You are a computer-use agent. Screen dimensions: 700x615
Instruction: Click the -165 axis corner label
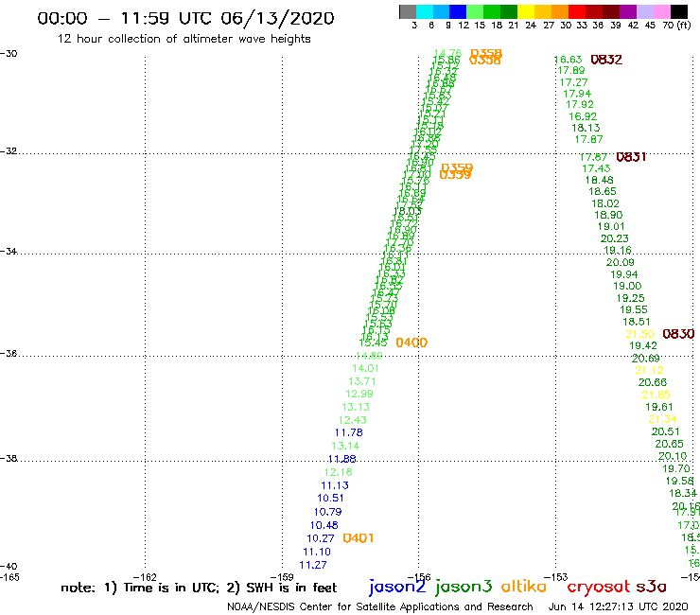(x=9, y=577)
